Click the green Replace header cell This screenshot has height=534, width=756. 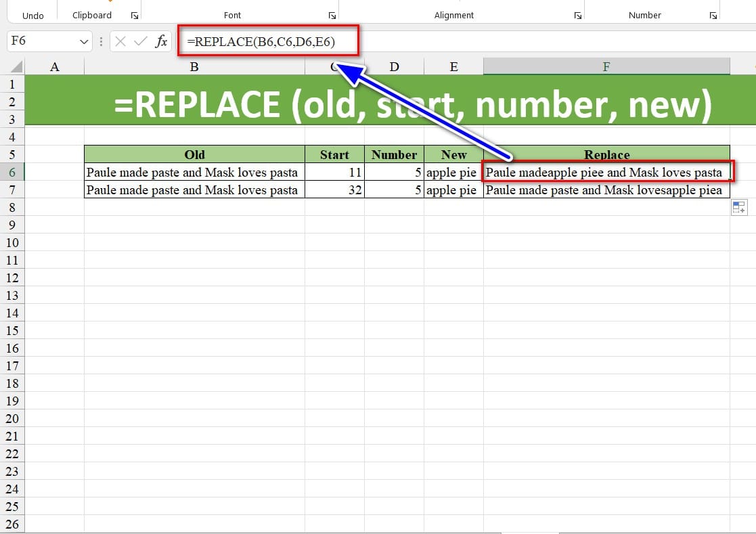click(606, 155)
